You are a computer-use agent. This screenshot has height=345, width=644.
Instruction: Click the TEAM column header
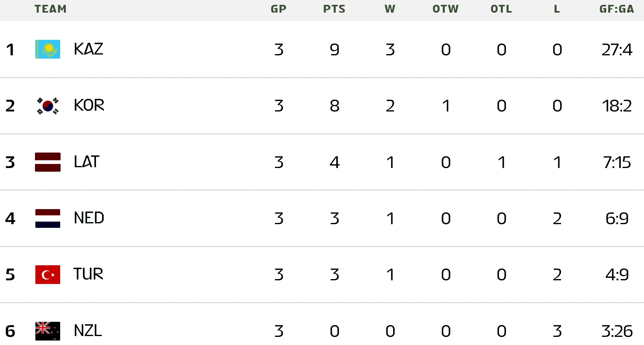click(50, 9)
